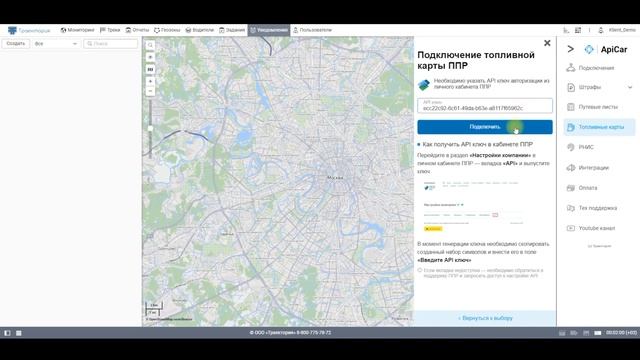Open Путевые листы in sidebar

click(x=598, y=107)
